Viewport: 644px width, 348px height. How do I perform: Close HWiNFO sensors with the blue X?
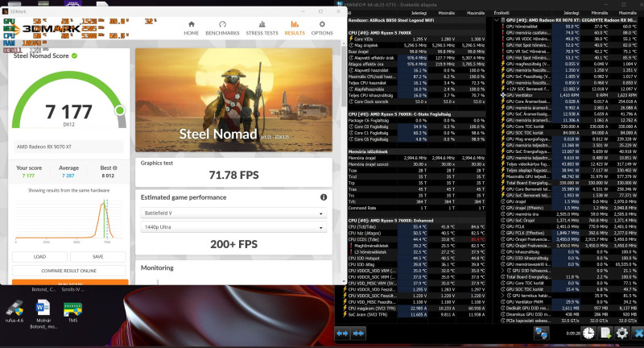click(638, 333)
